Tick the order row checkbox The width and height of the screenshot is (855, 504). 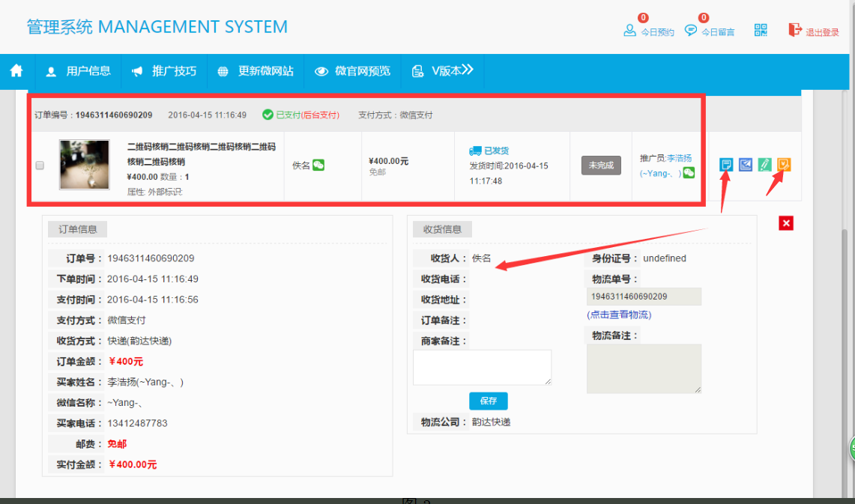40,166
